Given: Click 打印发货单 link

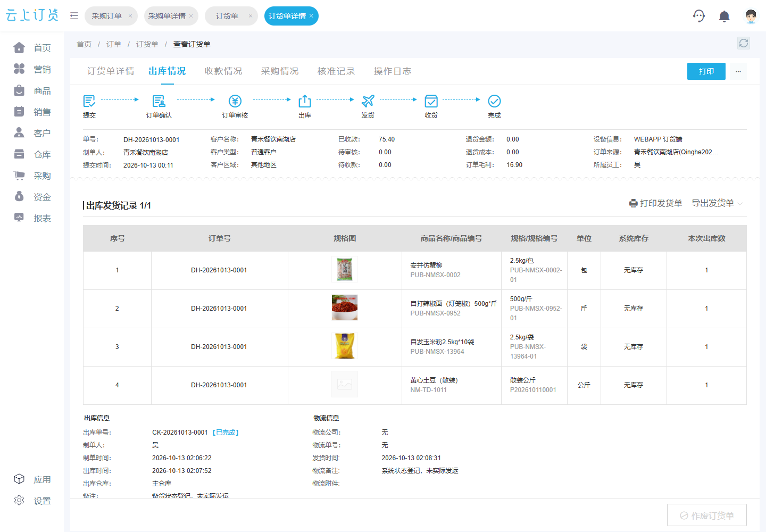Looking at the screenshot, I should click(655, 203).
